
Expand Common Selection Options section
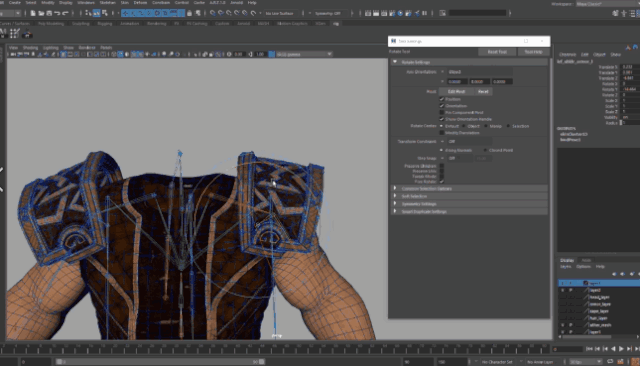[395, 189]
